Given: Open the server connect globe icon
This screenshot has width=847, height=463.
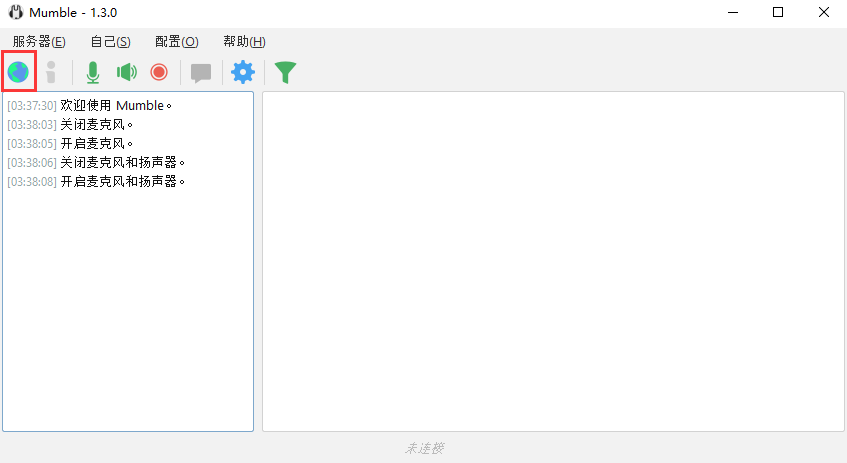Looking at the screenshot, I should pyautogui.click(x=18, y=72).
